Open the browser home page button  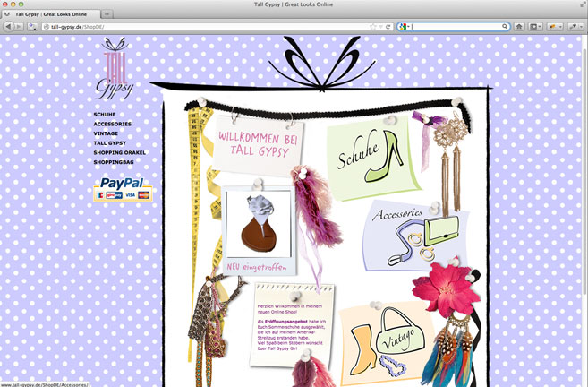[519, 27]
